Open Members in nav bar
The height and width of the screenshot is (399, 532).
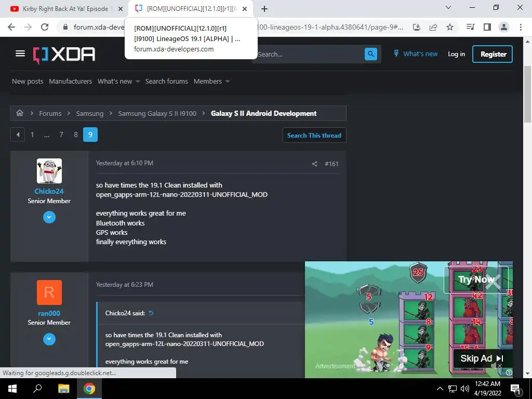[x=208, y=82]
